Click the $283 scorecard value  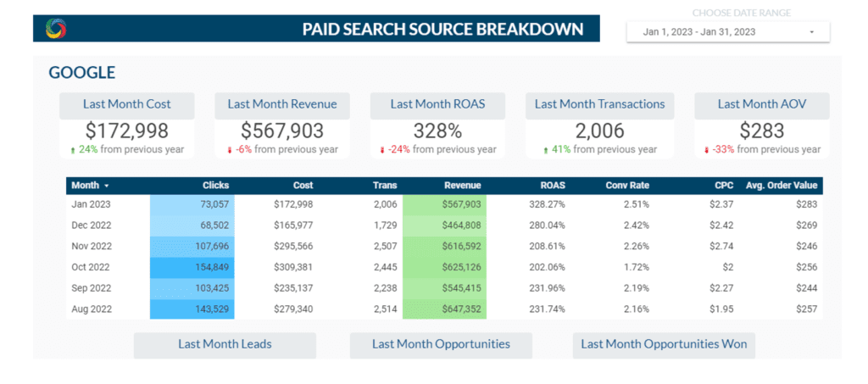[762, 131]
